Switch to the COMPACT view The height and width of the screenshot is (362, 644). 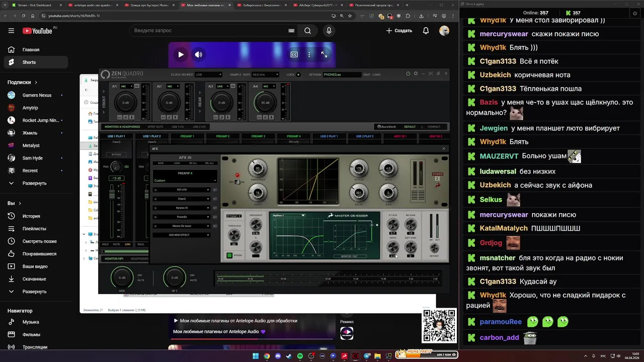pyautogui.click(x=434, y=127)
